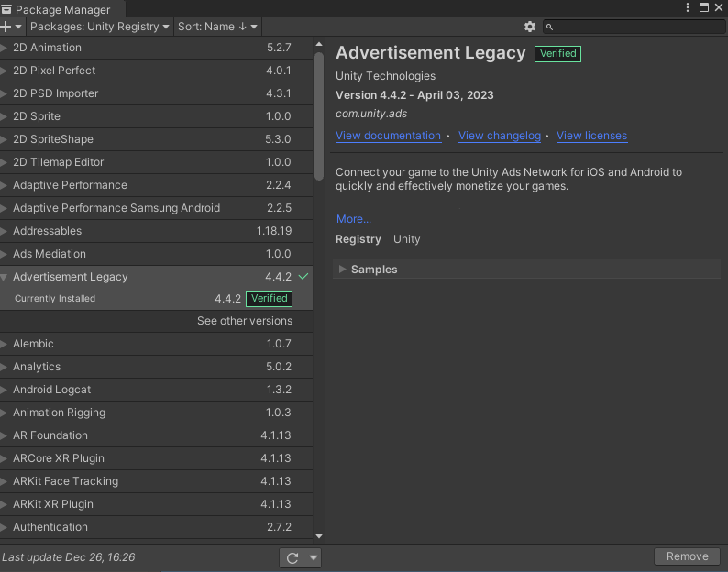Select the 2D PSD Importer package
Screen dimensions: 728x572
pos(156,93)
